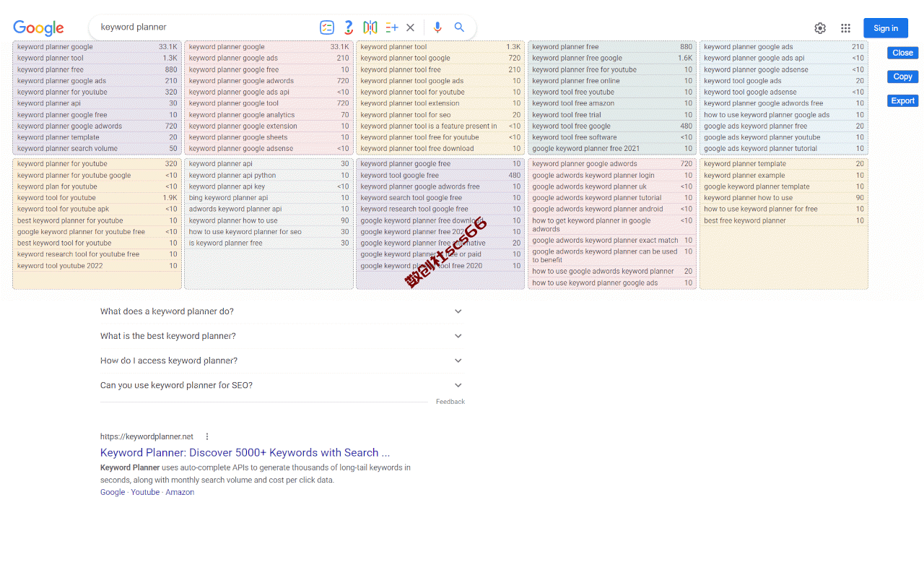Screen dimensions: 924x578
Task: Open the Google apps grid
Action: 845,28
